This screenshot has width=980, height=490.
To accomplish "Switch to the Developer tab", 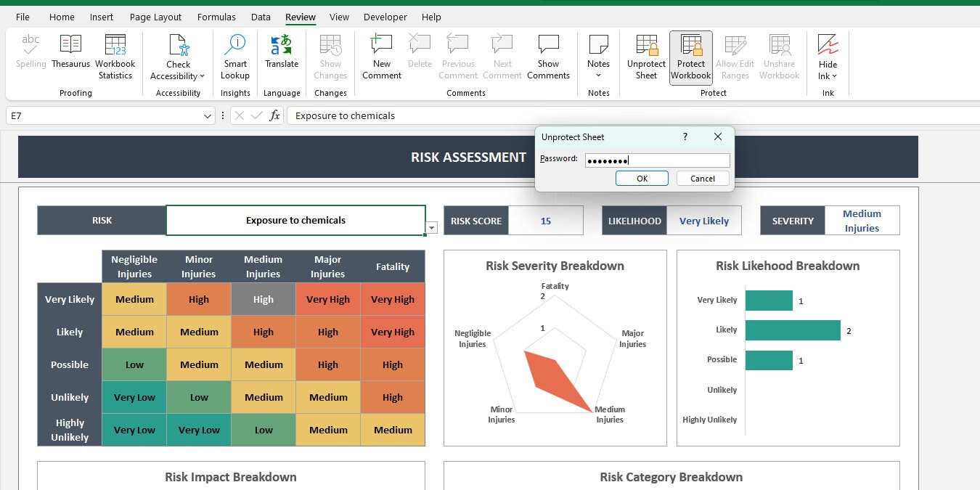I will 385,17.
